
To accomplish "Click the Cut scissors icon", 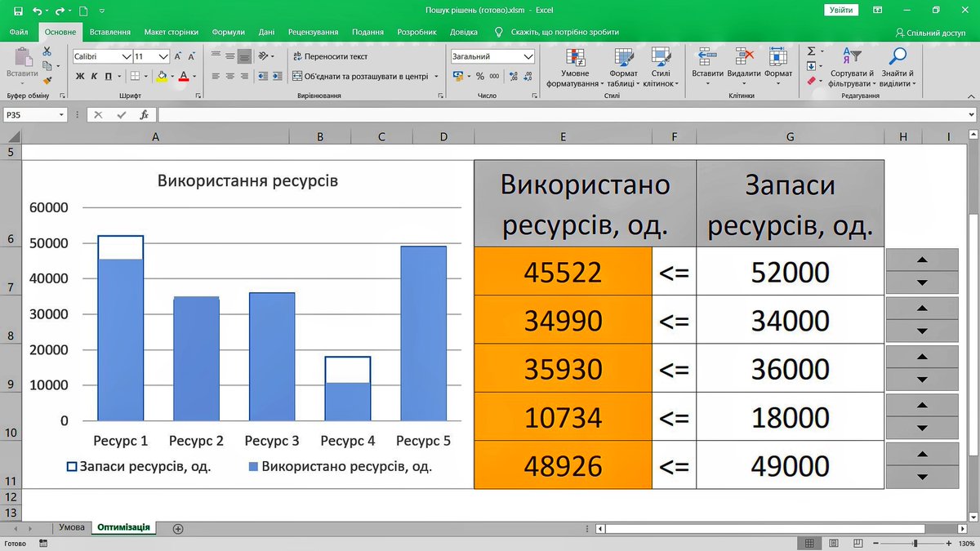I will 47,51.
